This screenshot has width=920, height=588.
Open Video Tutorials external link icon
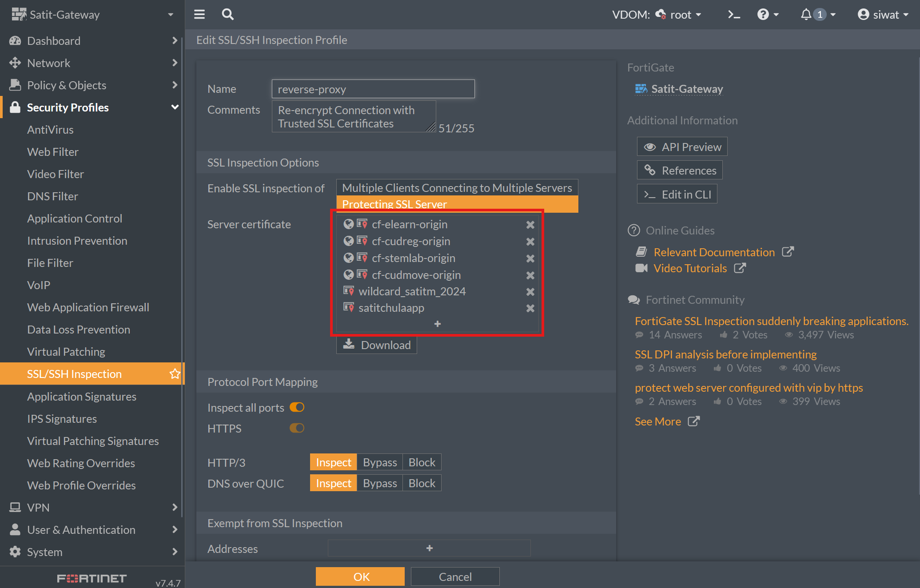tap(740, 268)
